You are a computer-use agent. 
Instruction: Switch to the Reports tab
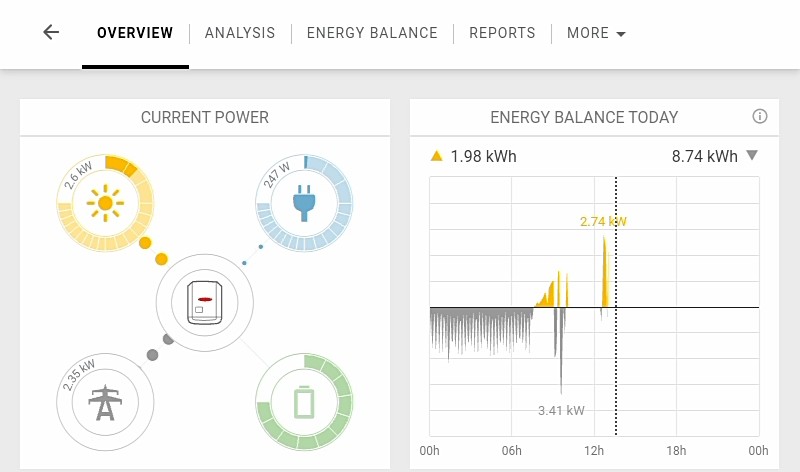point(502,33)
